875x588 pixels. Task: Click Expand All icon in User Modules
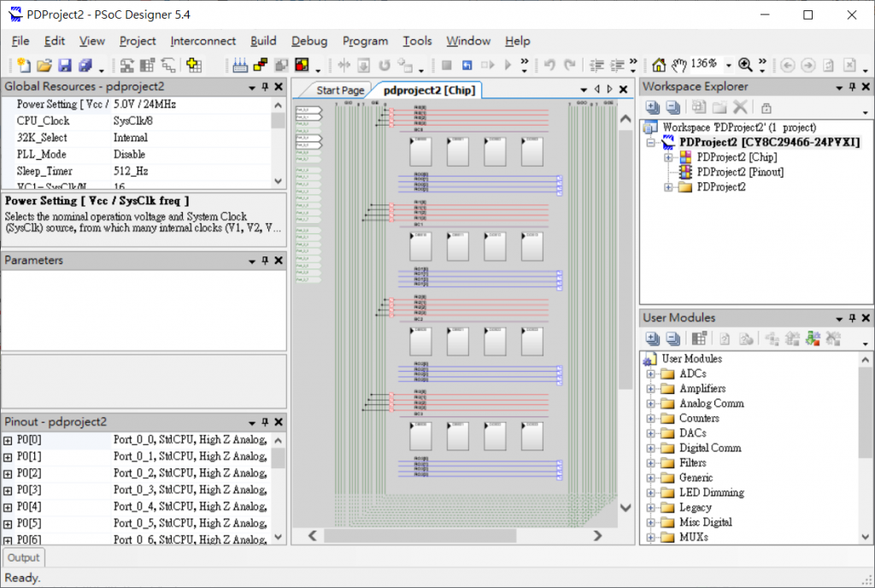point(652,338)
